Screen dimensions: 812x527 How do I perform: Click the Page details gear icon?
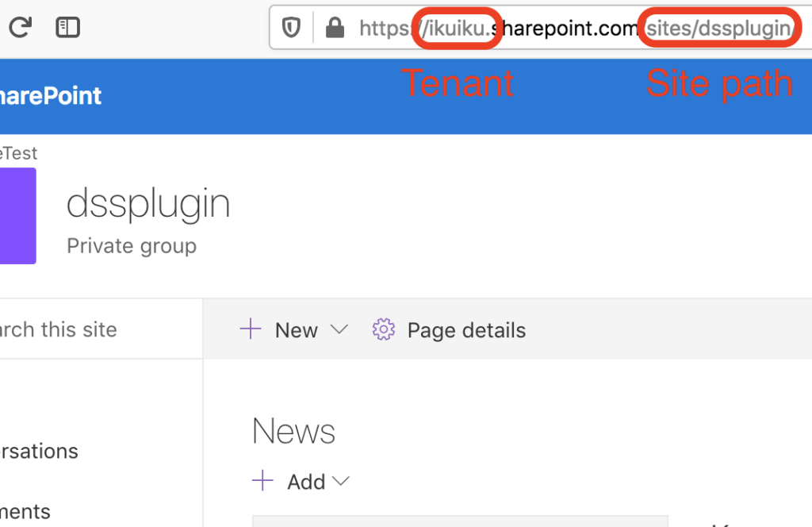(x=383, y=329)
